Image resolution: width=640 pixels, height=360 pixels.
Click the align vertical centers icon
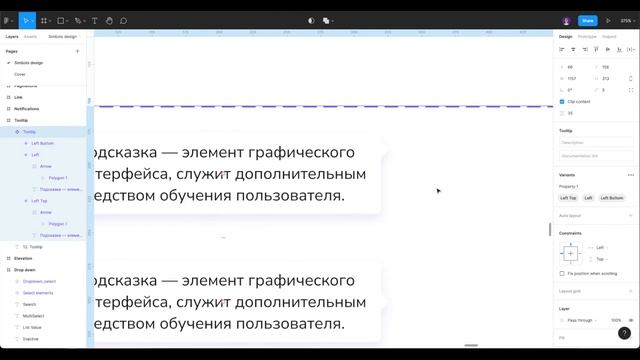[608, 49]
